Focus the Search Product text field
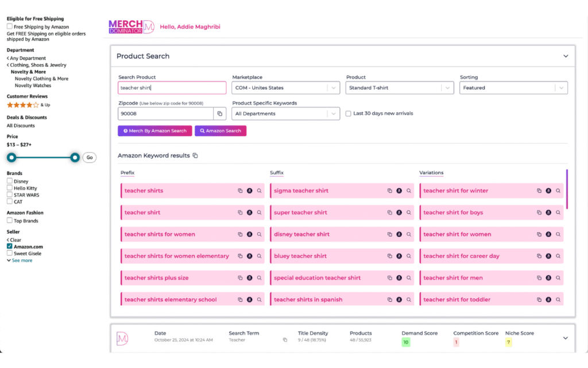 click(172, 88)
